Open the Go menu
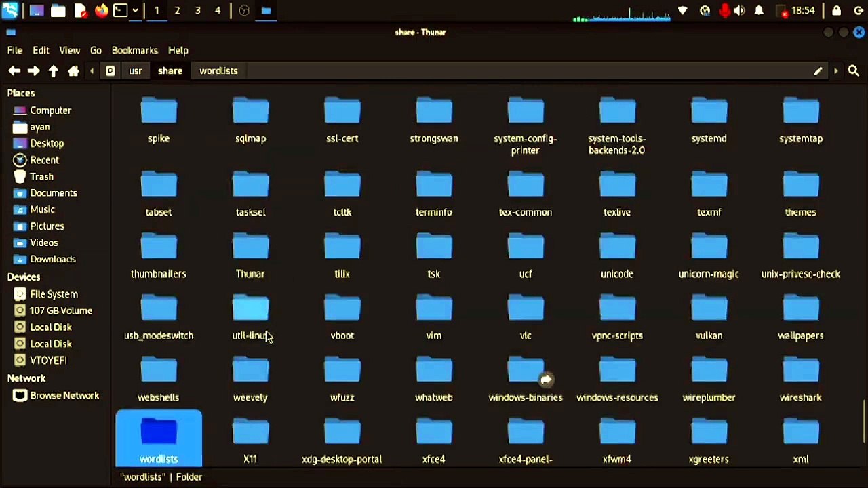868x488 pixels. click(96, 50)
